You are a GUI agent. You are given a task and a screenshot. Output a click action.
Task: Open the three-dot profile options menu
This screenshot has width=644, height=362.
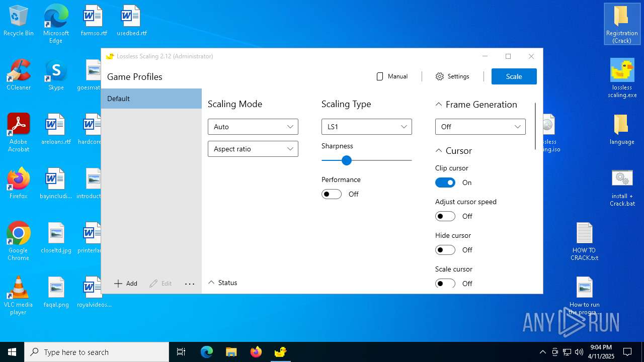(190, 284)
